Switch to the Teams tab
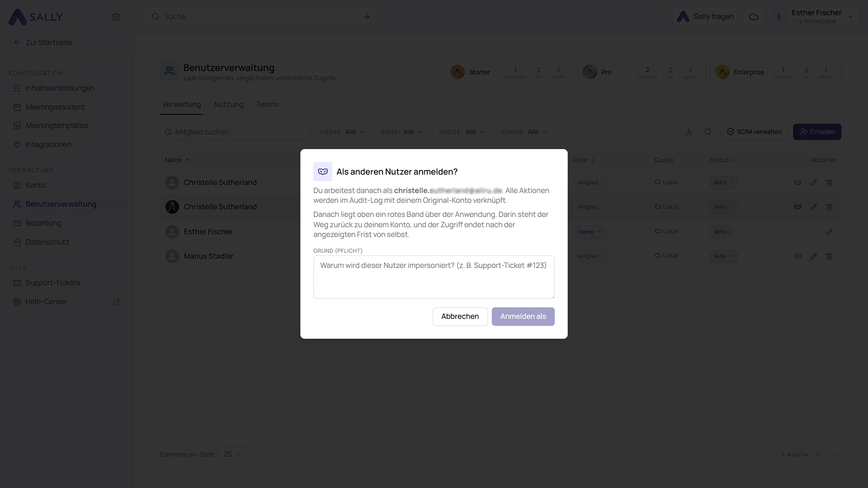This screenshot has height=488, width=868. [267, 104]
